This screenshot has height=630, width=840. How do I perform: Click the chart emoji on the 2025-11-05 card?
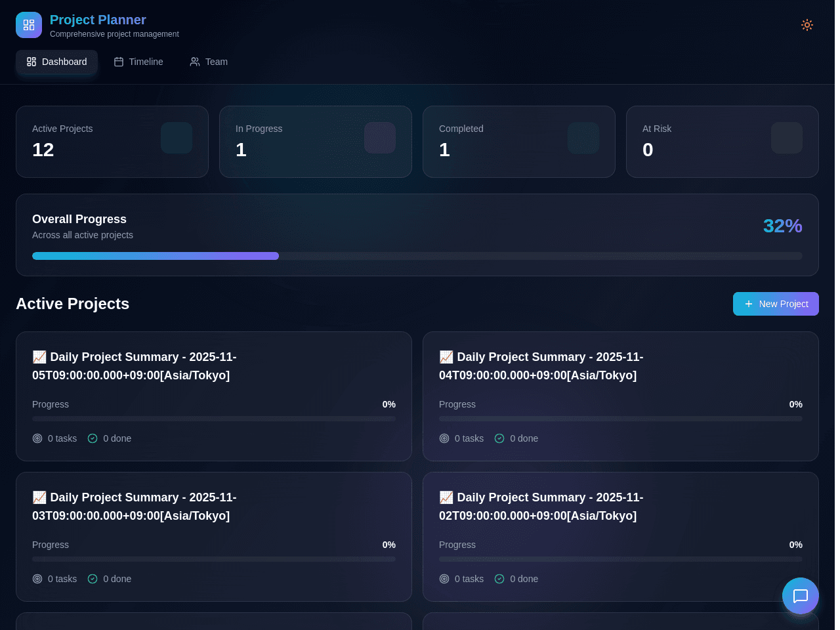click(x=39, y=357)
